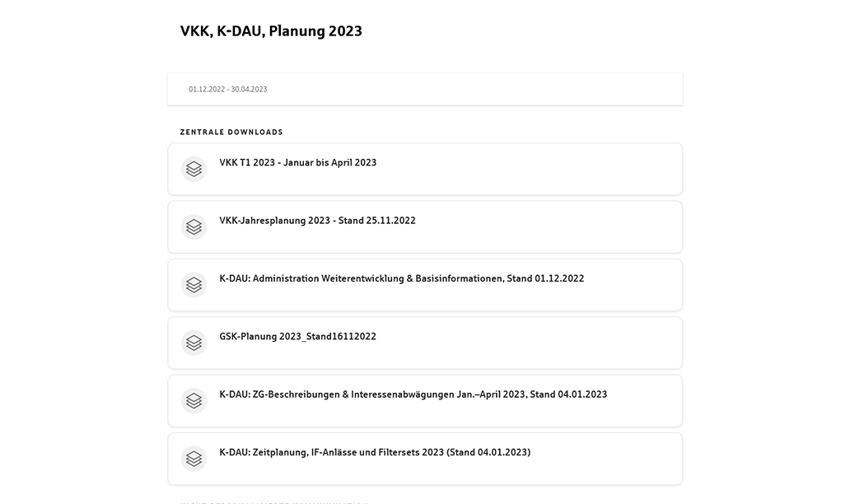Open VKK T1 2023 - Januar bis April 2023
The height and width of the screenshot is (504, 850).
[297, 163]
